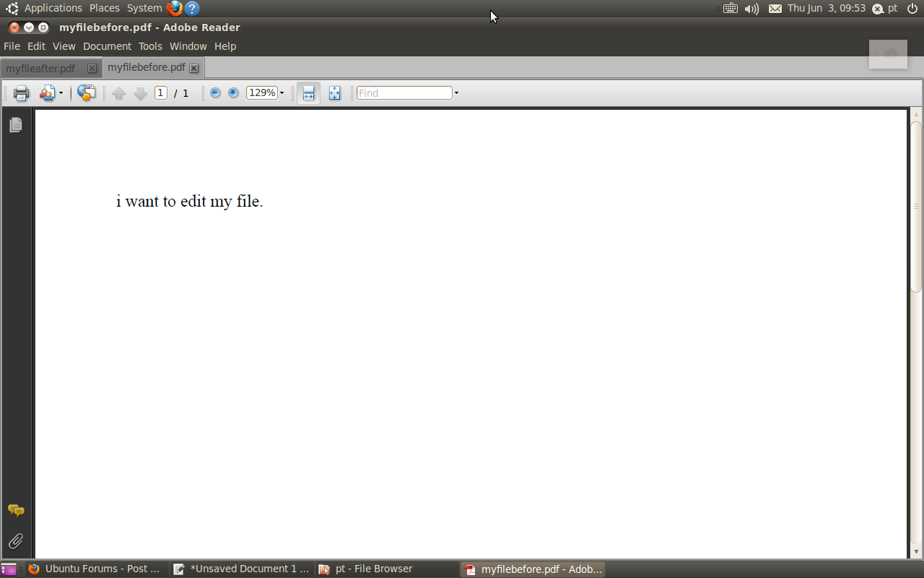Image resolution: width=924 pixels, height=578 pixels.
Task: Open the Pages panel in sidebar
Action: coord(15,125)
